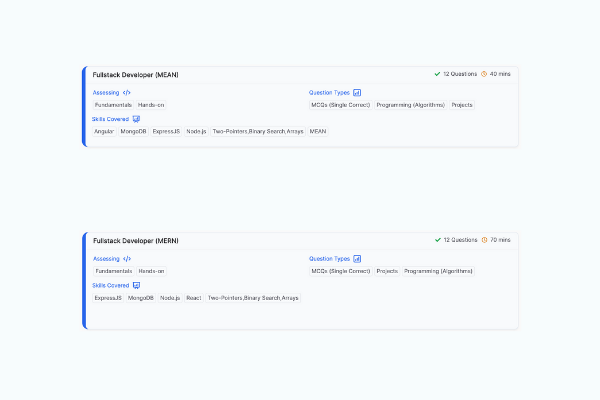Click Question Types chart icon in MEAN card
600x400 pixels.
pos(357,92)
